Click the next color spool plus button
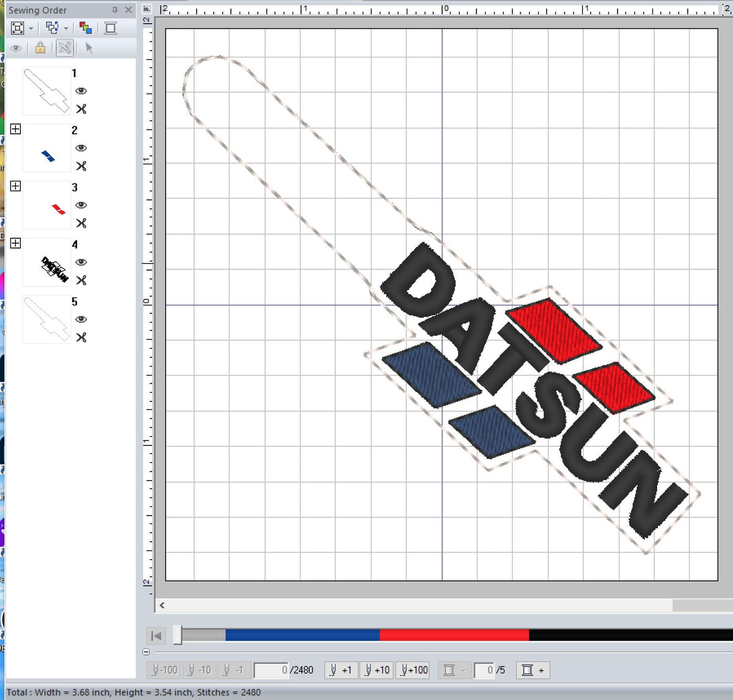Screen dimensions: 733x700 pos(533,670)
